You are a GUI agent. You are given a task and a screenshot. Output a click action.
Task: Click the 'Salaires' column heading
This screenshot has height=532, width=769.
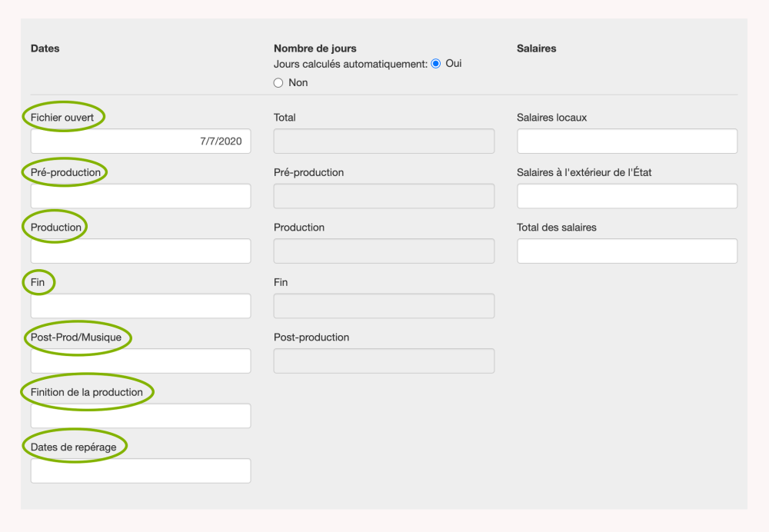pyautogui.click(x=537, y=48)
